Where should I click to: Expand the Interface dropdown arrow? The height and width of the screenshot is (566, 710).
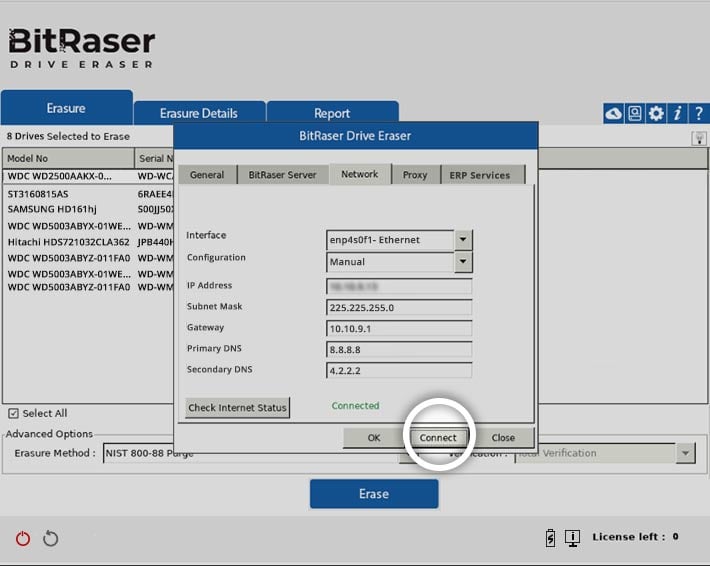point(463,240)
